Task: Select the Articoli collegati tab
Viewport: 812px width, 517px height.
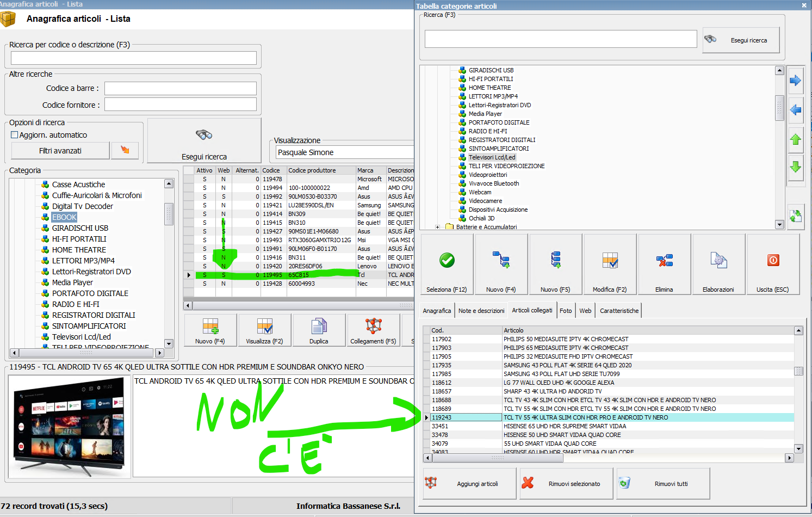Action: 532,310
